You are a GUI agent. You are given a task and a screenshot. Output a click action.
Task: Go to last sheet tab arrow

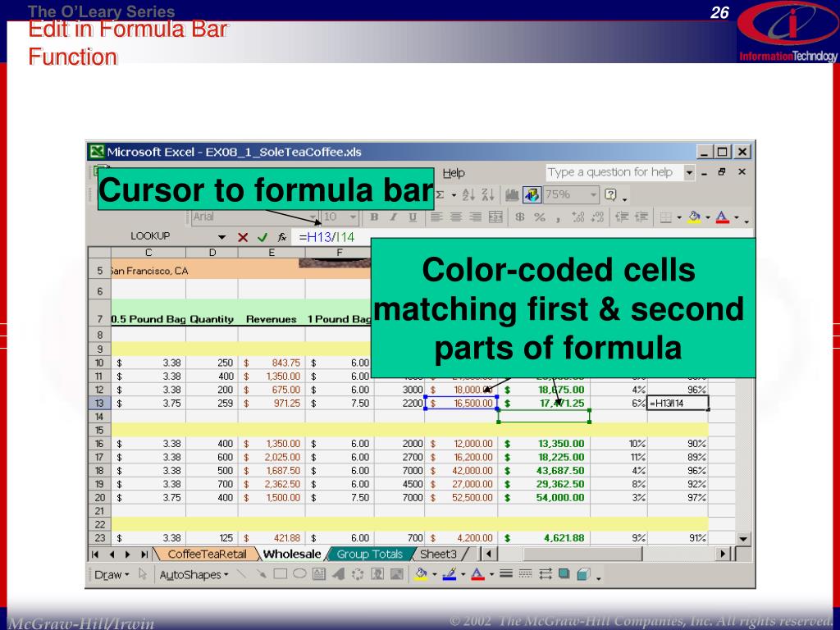tap(144, 555)
